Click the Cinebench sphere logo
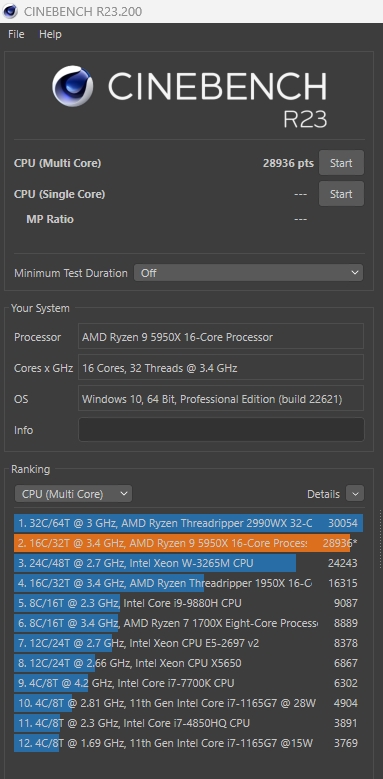Screen dimensions: 383x779 point(73,86)
